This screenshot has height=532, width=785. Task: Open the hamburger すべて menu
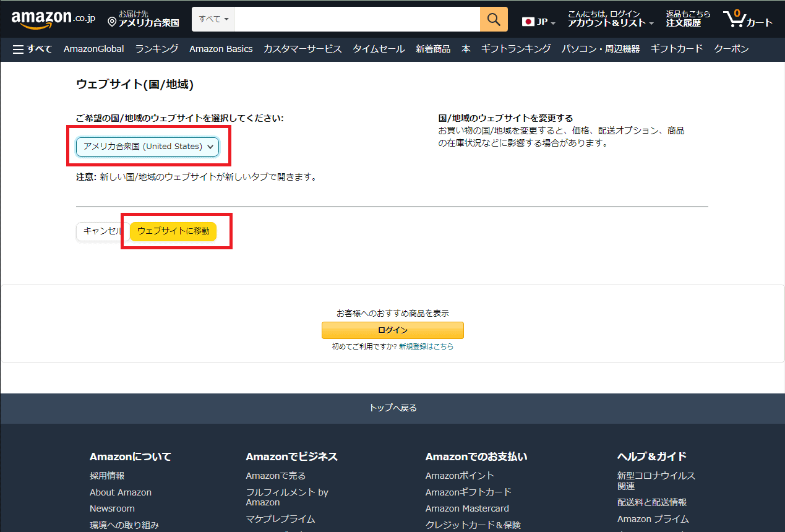coord(33,49)
